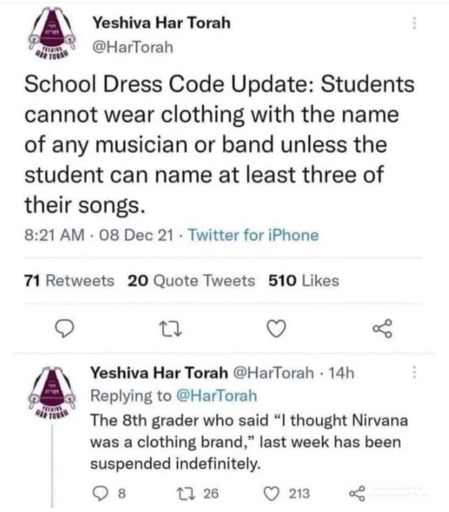Open the @HarTorah mention in Replying to
The image size is (449, 512).
(216, 396)
